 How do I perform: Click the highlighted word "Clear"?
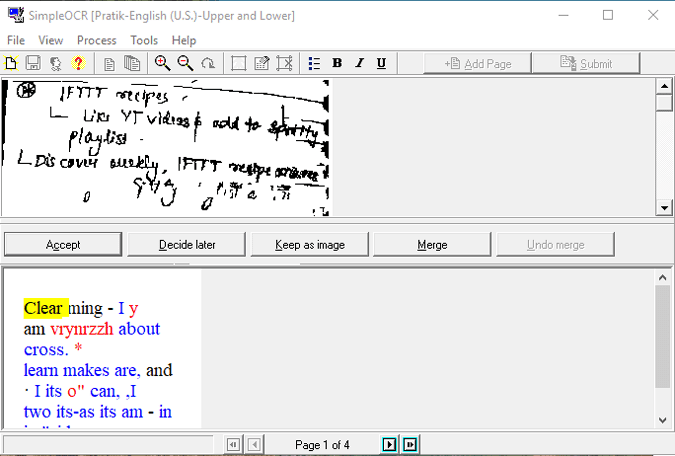(43, 308)
